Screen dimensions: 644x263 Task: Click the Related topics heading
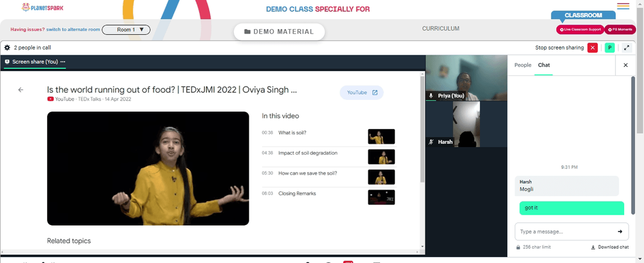[69, 241]
